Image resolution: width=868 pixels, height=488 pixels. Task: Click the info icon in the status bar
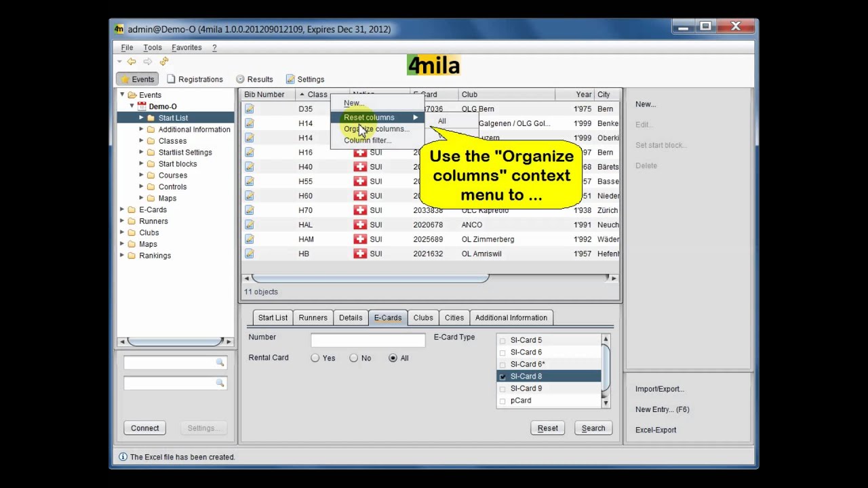click(123, 457)
